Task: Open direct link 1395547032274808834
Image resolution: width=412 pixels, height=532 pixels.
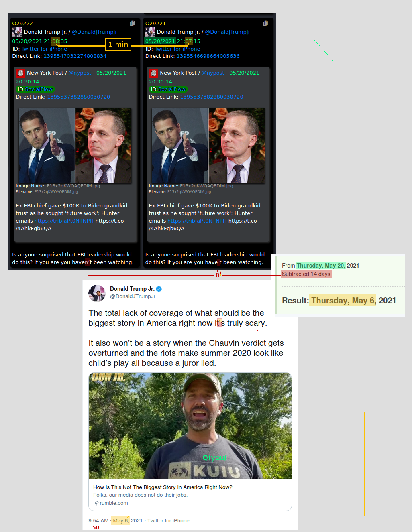Action: click(x=75, y=56)
